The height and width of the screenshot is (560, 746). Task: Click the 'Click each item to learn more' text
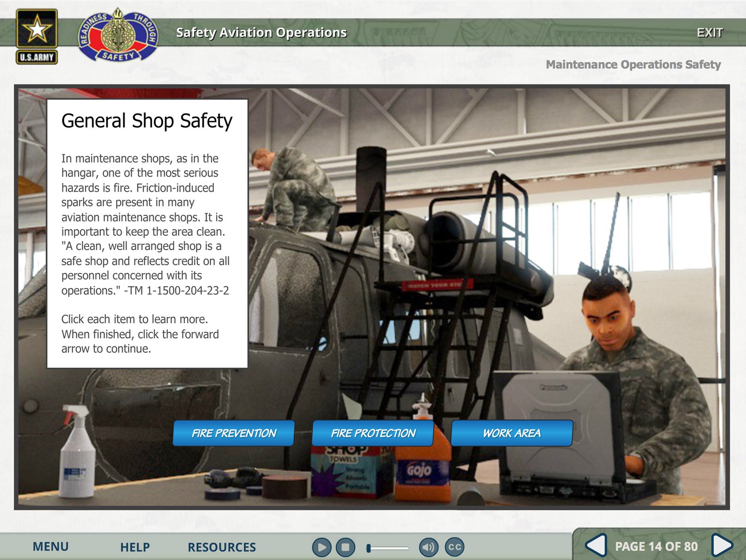[x=134, y=319]
